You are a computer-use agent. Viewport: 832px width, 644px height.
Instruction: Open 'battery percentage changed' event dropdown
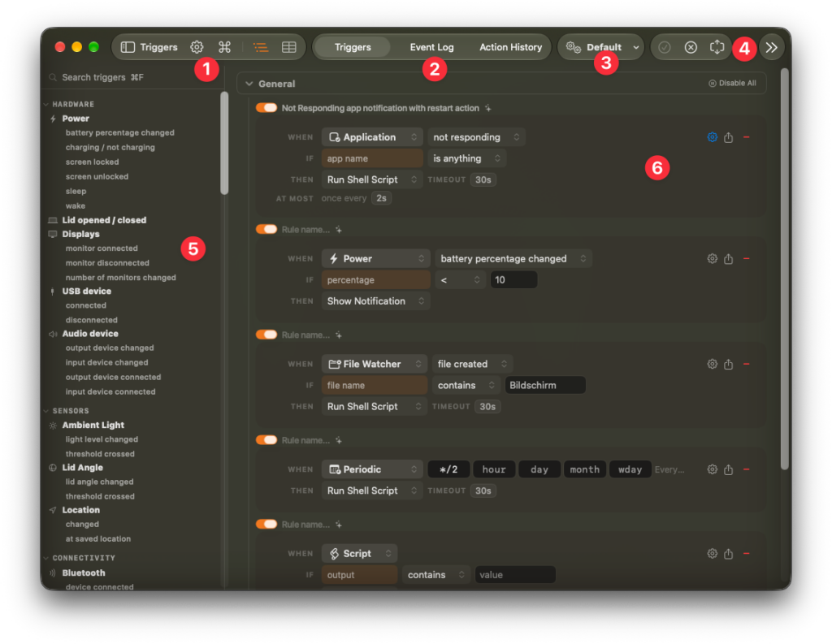point(513,259)
